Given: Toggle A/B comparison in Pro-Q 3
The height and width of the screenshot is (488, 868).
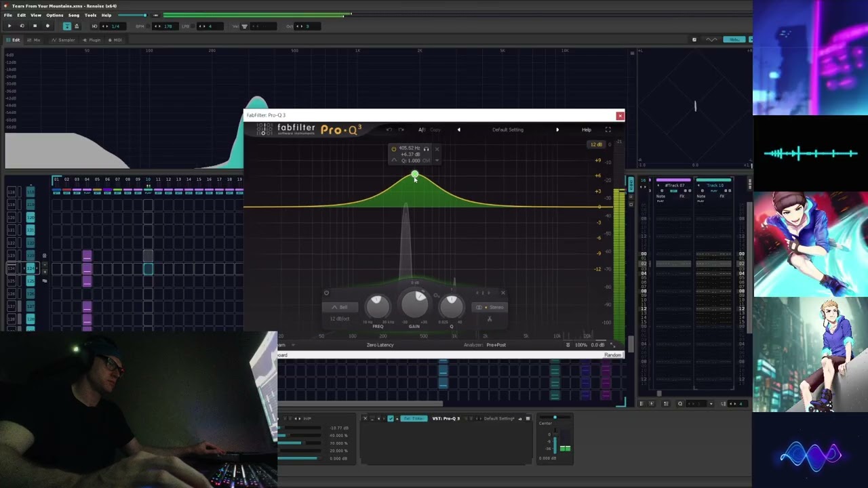Looking at the screenshot, I should tap(421, 129).
